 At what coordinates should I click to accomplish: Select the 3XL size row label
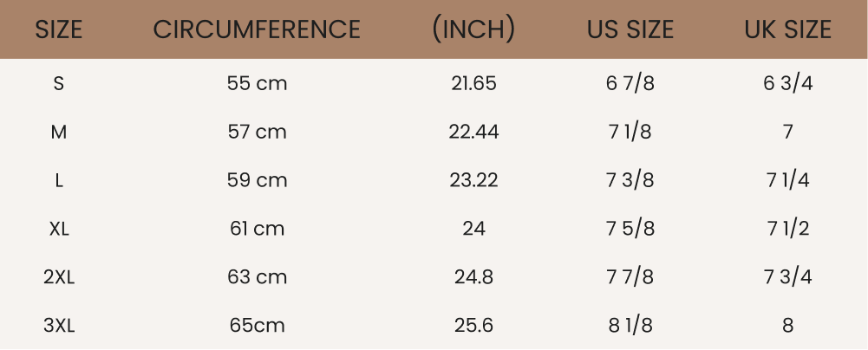click(x=59, y=327)
